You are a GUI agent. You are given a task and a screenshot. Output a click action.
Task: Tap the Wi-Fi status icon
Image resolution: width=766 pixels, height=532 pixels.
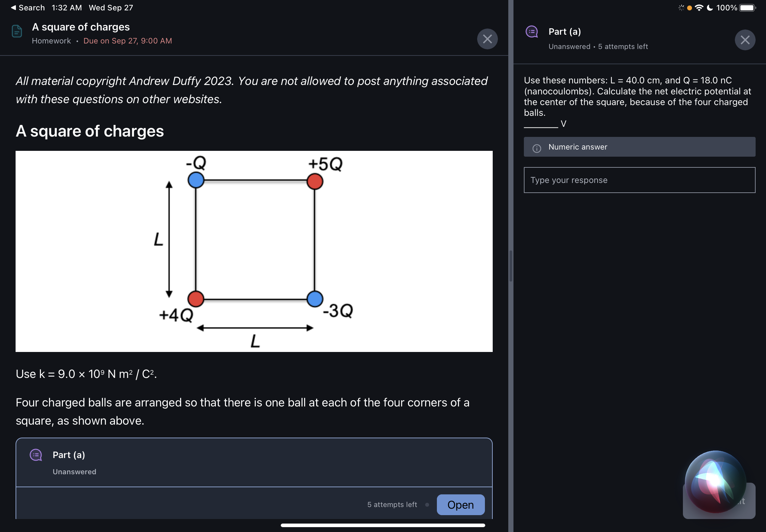click(699, 8)
